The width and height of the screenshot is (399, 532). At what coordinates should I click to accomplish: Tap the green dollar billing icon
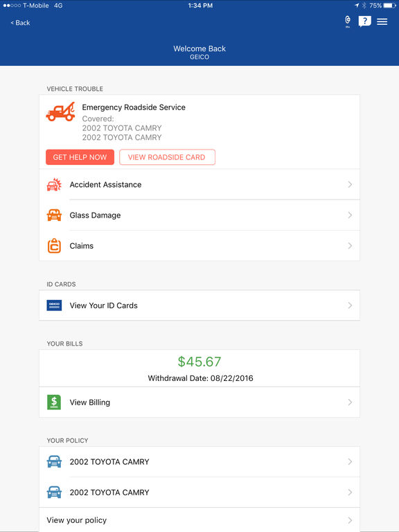[x=54, y=402]
